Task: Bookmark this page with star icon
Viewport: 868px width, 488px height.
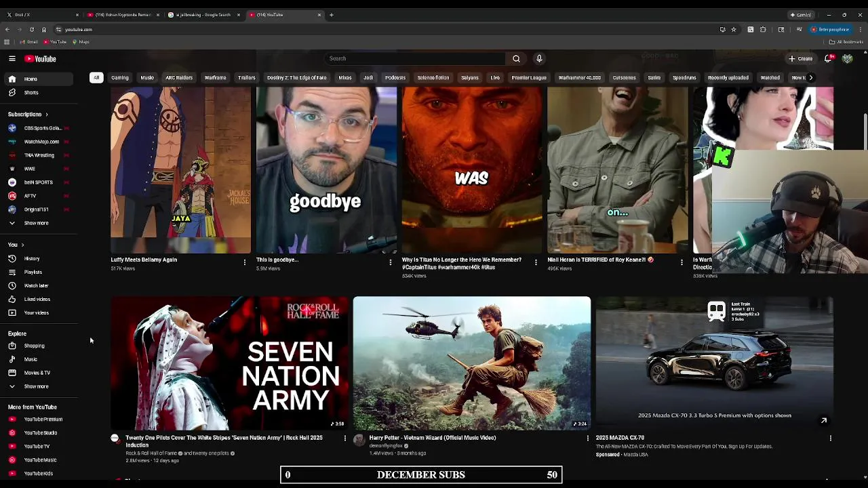Action: point(733,29)
